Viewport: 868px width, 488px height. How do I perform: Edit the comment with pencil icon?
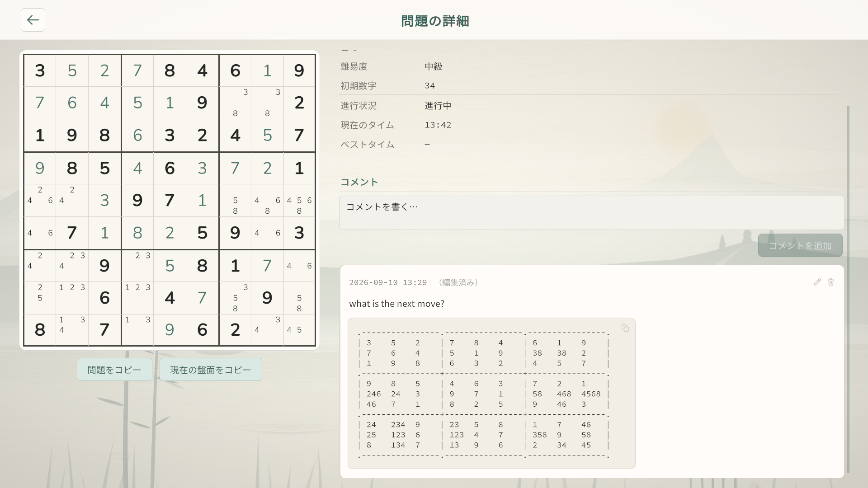817,282
